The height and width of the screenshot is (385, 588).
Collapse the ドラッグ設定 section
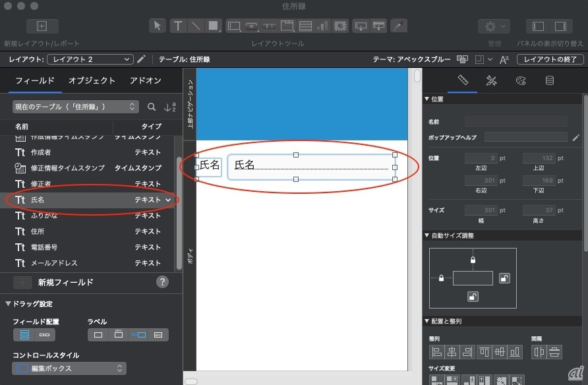click(9, 304)
